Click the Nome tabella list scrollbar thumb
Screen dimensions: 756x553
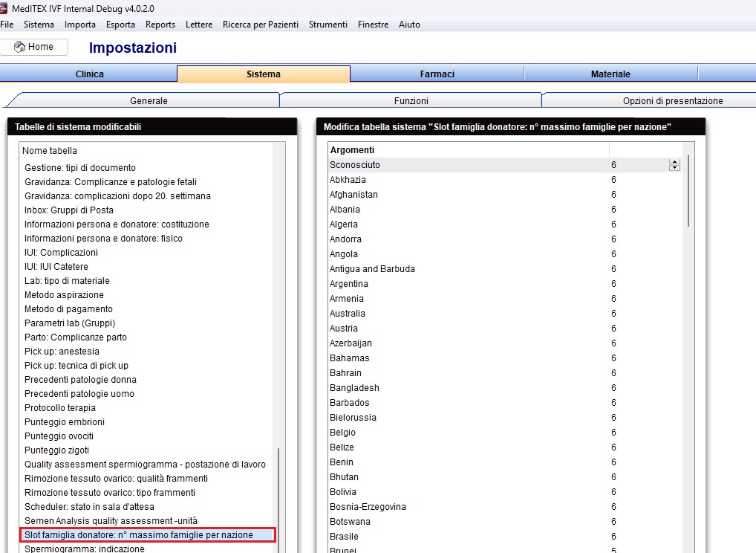(x=278, y=500)
